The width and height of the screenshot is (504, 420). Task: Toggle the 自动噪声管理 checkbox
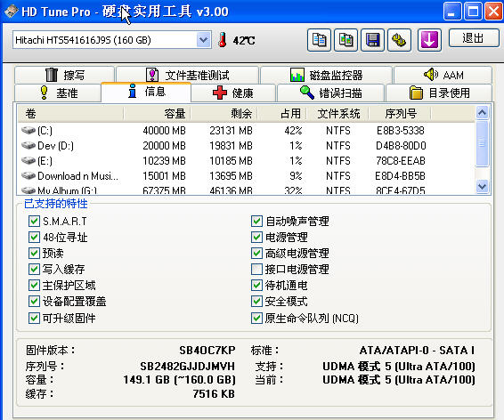point(256,221)
